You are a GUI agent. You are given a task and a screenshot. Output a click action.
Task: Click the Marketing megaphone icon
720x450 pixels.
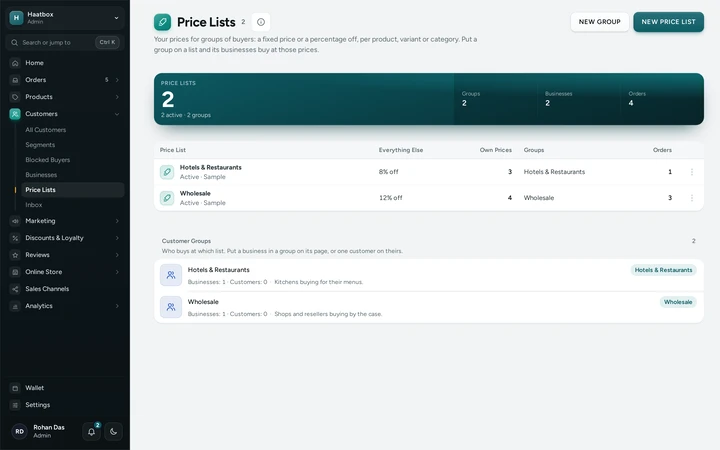[x=15, y=221]
